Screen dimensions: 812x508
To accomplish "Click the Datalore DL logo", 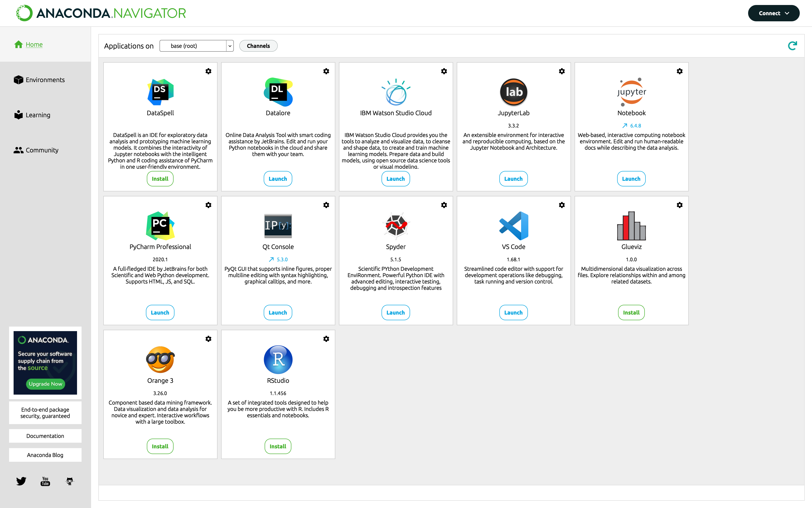I will pos(278,92).
